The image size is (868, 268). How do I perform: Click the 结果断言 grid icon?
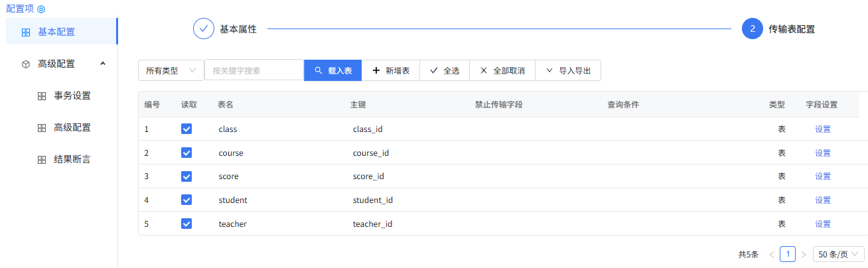[42, 160]
